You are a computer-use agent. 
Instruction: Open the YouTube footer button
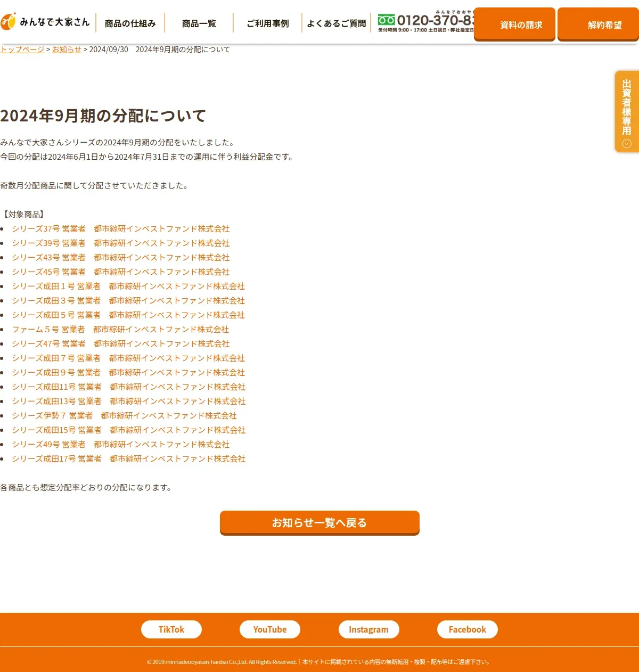pos(270,629)
